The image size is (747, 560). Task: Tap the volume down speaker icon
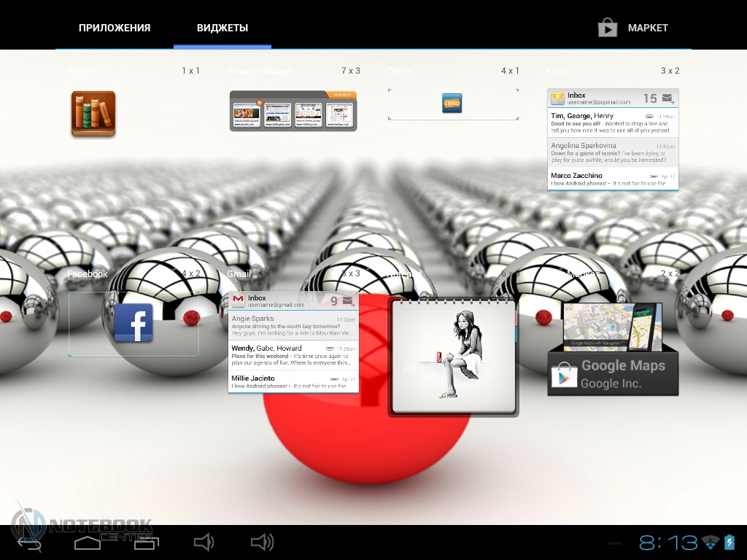pyautogui.click(x=204, y=542)
